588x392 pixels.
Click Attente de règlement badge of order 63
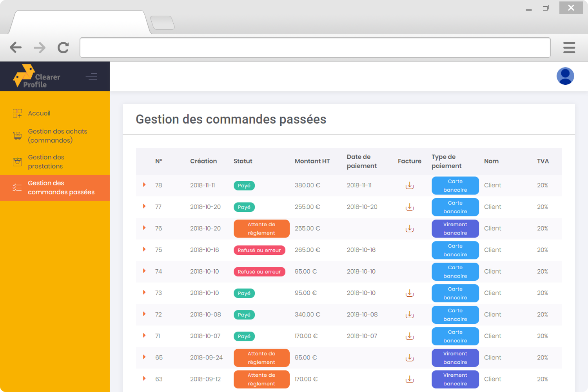[261, 379]
